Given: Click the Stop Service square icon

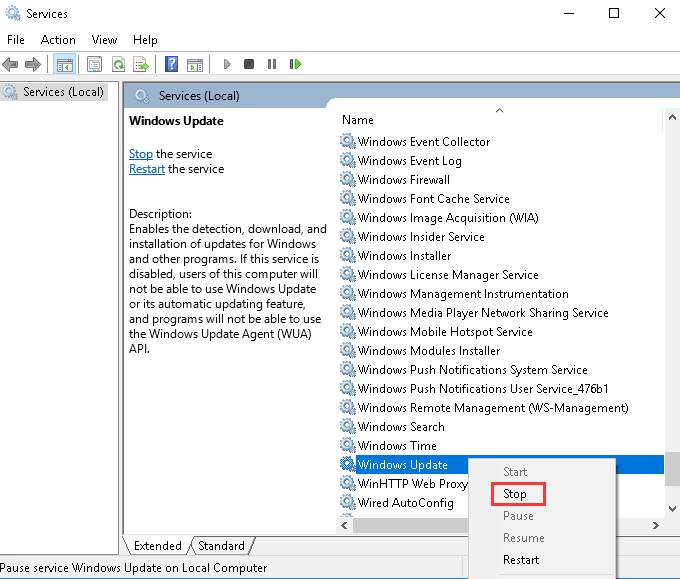Looking at the screenshot, I should [249, 64].
